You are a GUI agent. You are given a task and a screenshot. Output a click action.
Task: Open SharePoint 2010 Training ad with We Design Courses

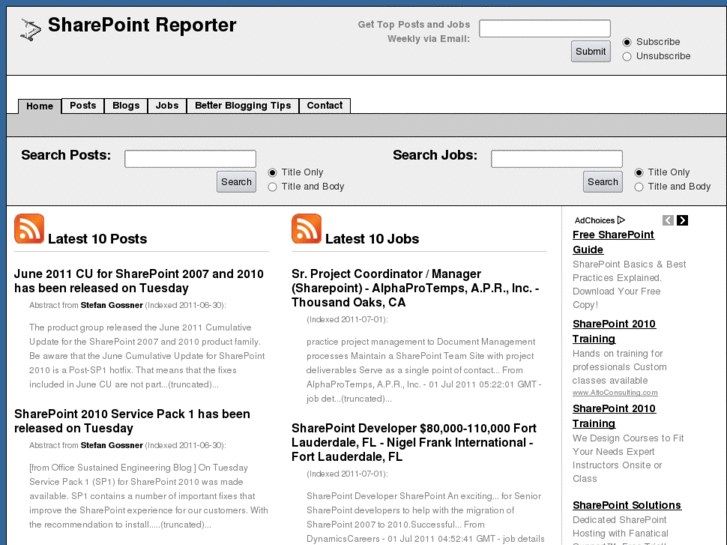tap(614, 416)
